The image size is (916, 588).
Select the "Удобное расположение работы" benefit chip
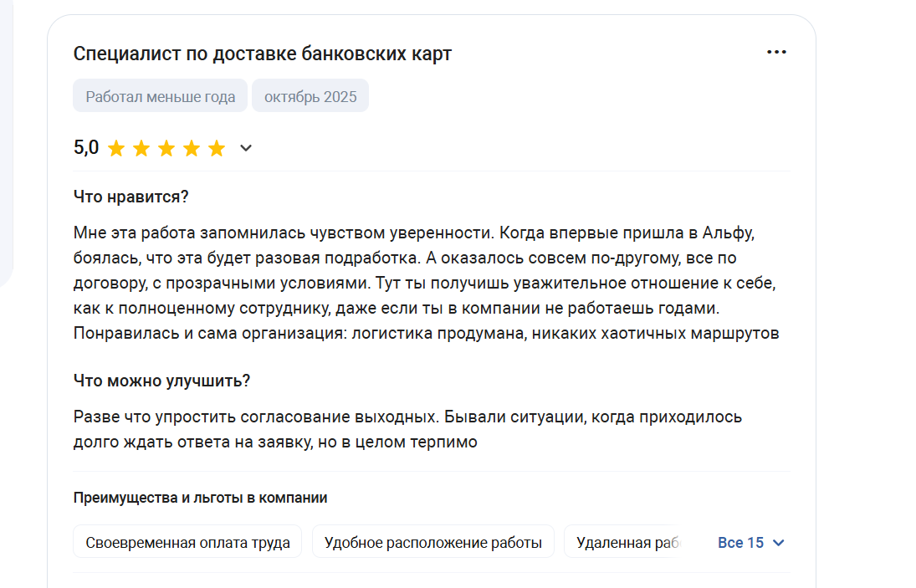point(433,543)
